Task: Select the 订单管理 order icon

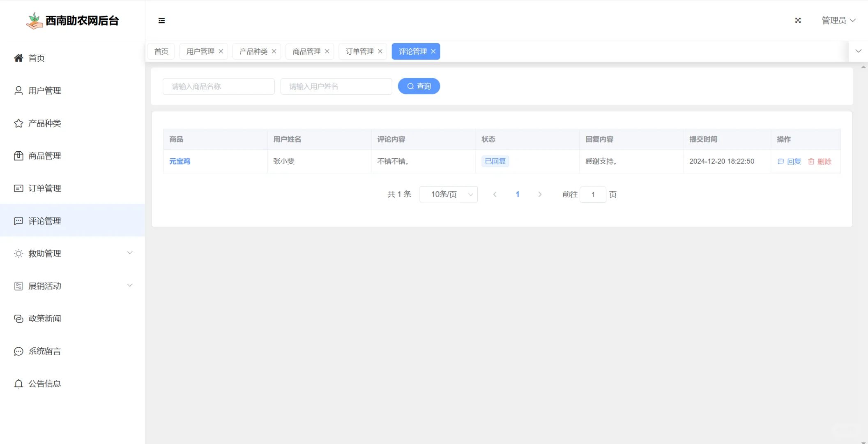Action: point(18,188)
